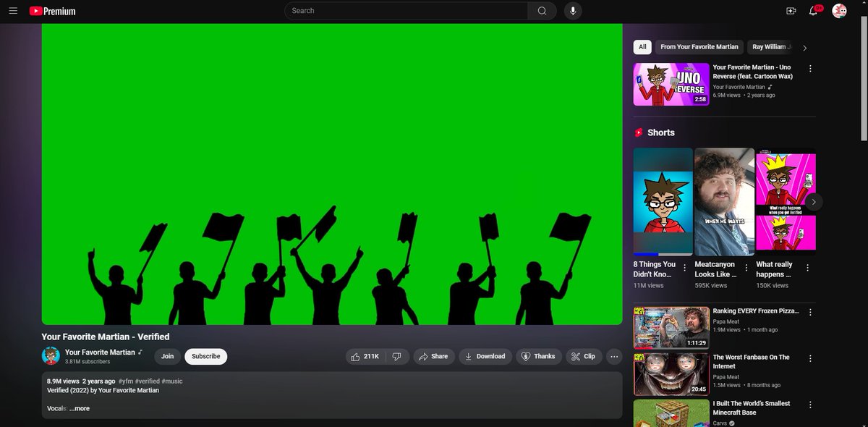Start voice search with microphone
Image resolution: width=868 pixels, height=427 pixels.
[573, 11]
